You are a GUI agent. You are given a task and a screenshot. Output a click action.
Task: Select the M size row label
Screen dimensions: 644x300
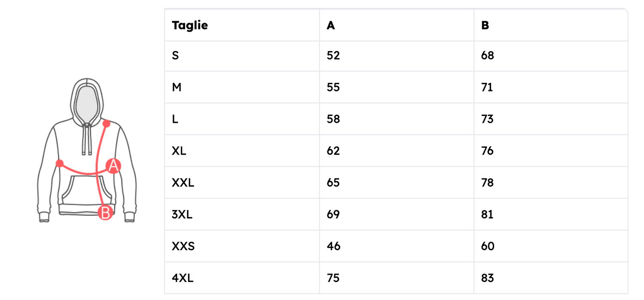pyautogui.click(x=176, y=88)
